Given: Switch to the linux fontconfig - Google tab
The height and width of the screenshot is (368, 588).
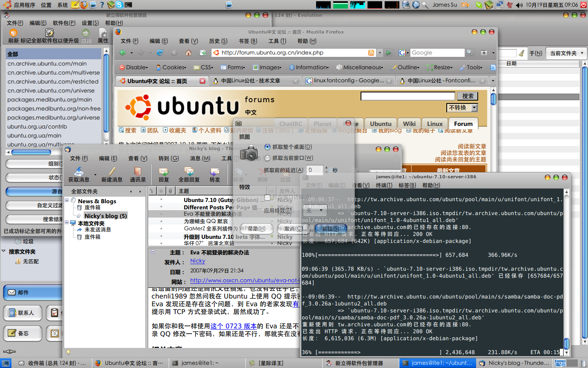Looking at the screenshot, I should pos(349,81).
